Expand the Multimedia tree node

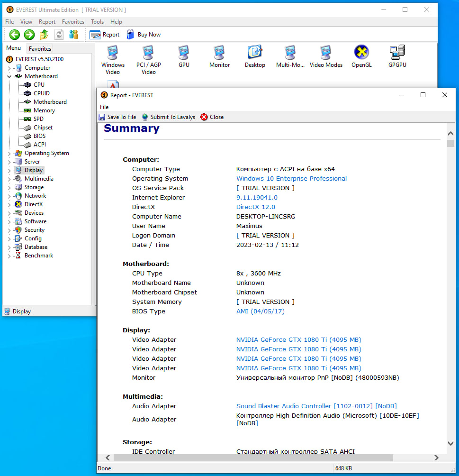9,179
